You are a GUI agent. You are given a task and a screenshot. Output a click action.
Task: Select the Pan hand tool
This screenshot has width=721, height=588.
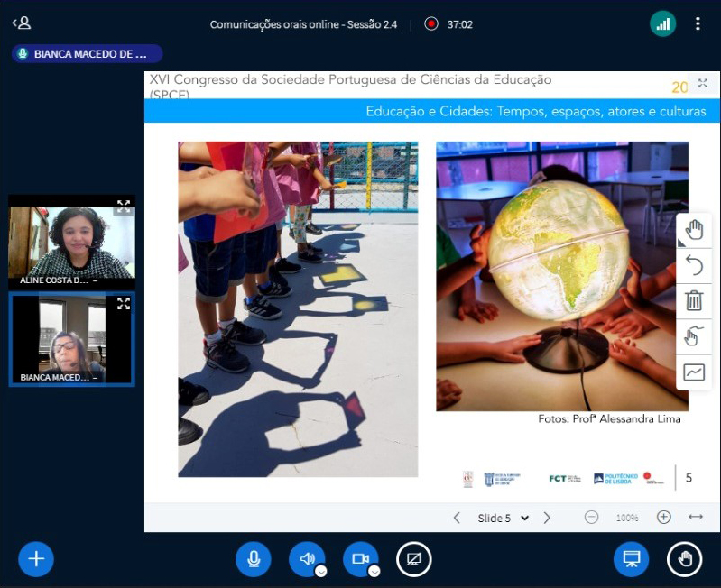[693, 230]
